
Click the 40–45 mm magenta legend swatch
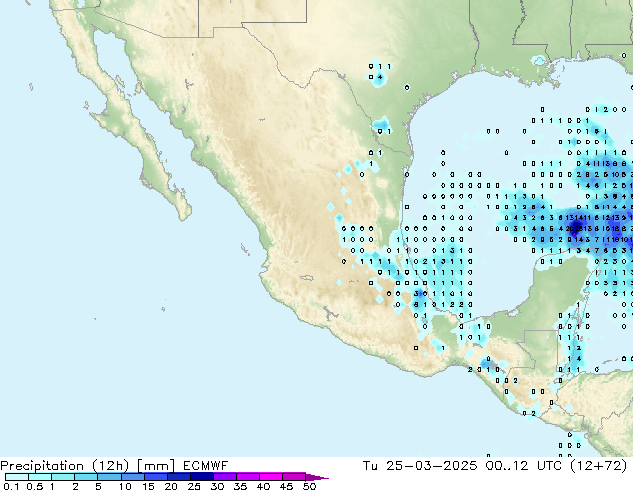pos(271,477)
